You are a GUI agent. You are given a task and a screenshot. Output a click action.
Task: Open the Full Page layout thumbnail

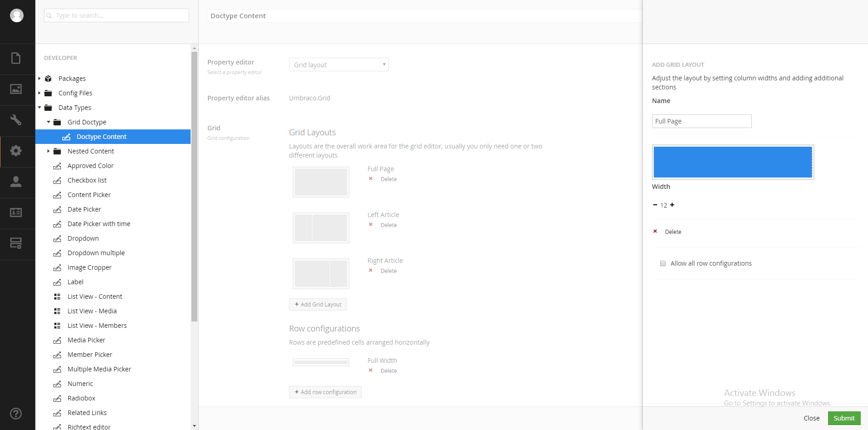[321, 182]
